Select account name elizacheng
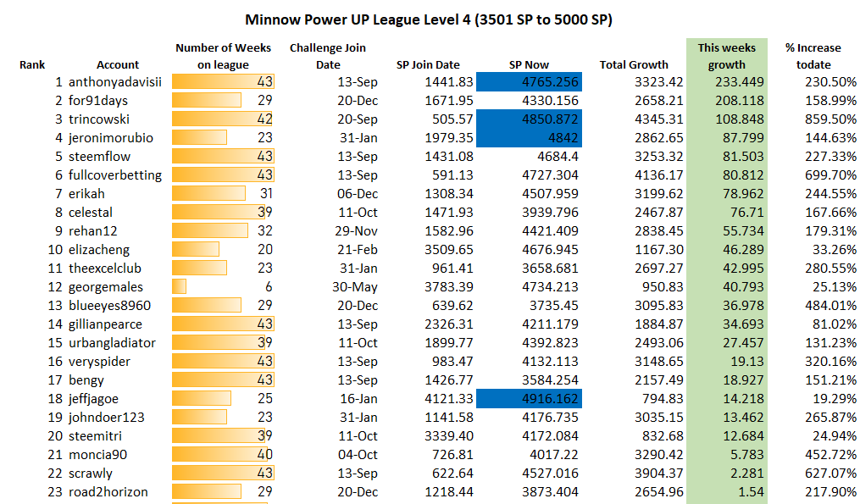Screen dimensions: 860x504 pos(99,250)
